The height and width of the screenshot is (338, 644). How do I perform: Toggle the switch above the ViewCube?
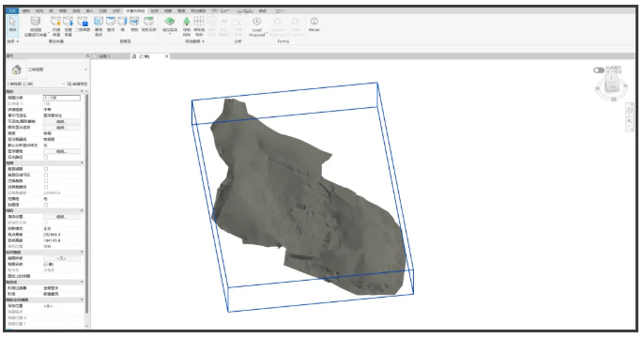click(x=599, y=70)
